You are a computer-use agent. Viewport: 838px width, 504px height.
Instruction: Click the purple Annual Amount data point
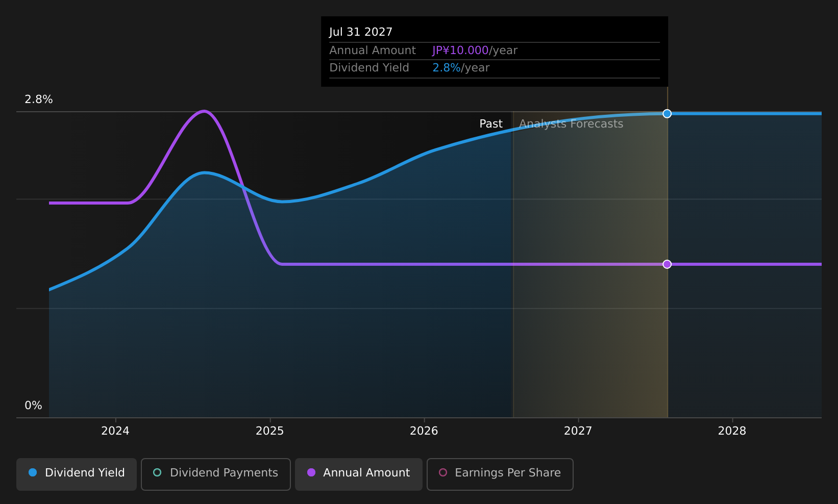click(x=667, y=264)
